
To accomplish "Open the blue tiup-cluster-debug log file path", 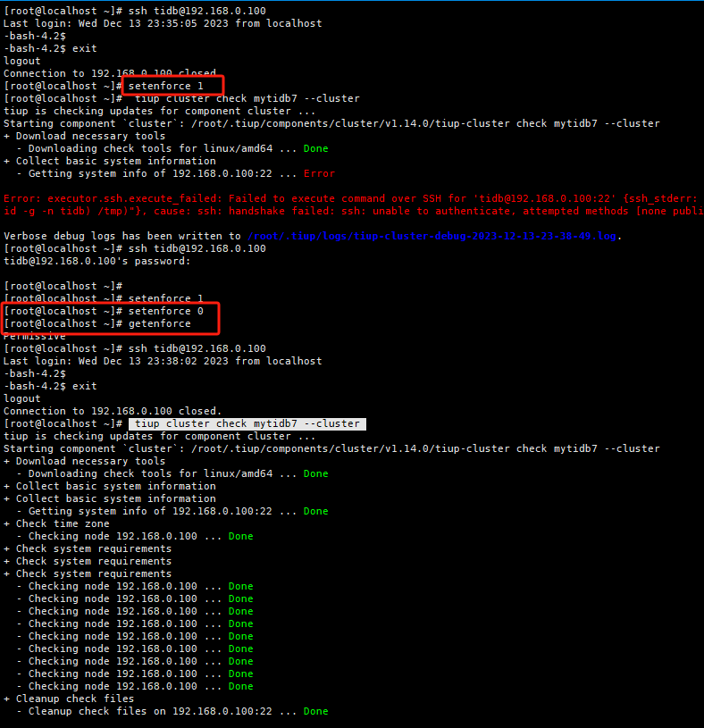I will click(432, 236).
